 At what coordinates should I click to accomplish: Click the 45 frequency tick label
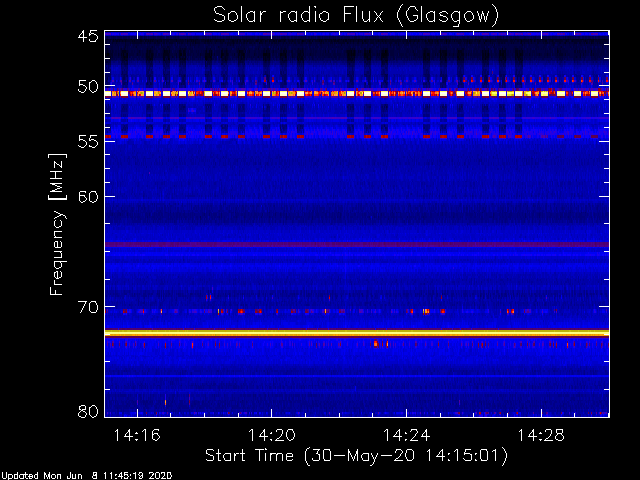tap(88, 36)
